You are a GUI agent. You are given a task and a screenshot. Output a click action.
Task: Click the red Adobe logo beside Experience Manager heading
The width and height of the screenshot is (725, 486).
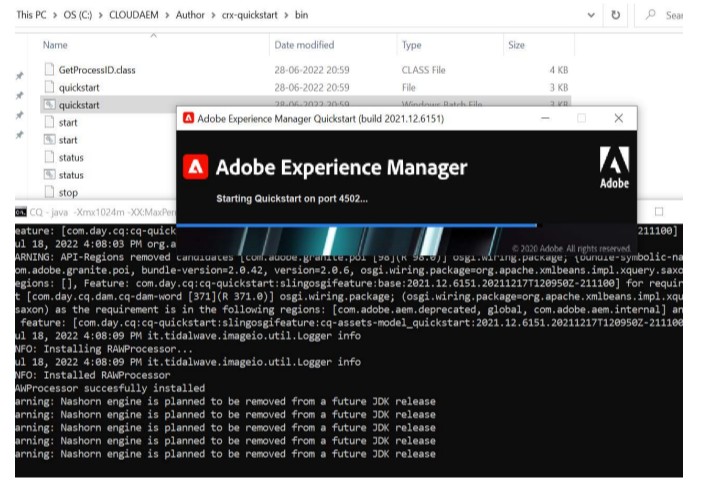point(196,166)
